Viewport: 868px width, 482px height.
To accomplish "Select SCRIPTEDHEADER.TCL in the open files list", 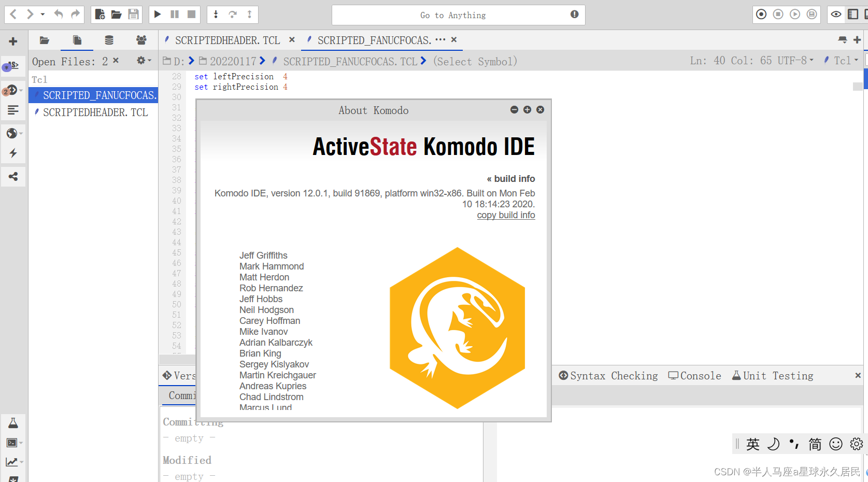I will point(93,112).
